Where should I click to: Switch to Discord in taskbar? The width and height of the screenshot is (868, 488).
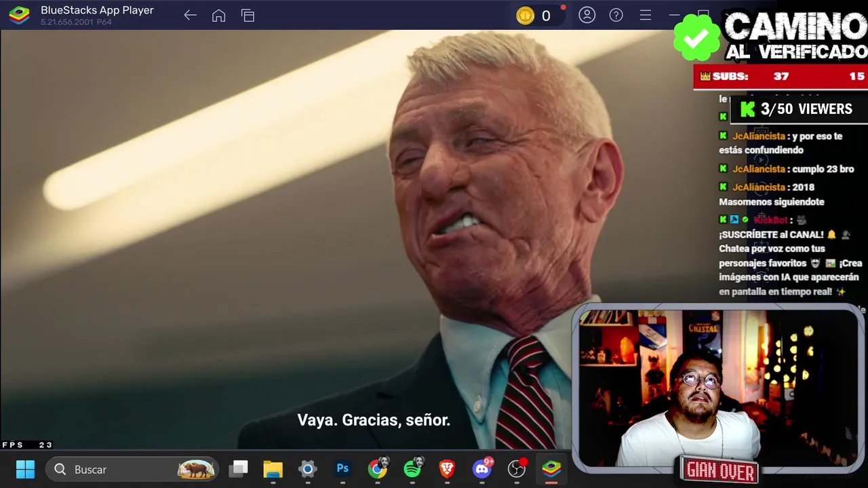tap(482, 468)
